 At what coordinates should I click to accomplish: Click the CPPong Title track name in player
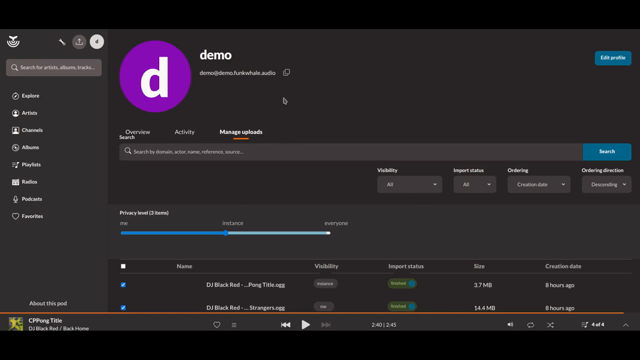(45, 320)
